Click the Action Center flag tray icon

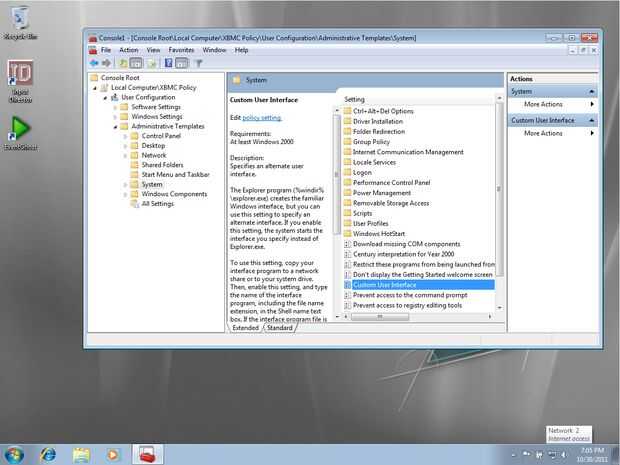click(x=526, y=454)
